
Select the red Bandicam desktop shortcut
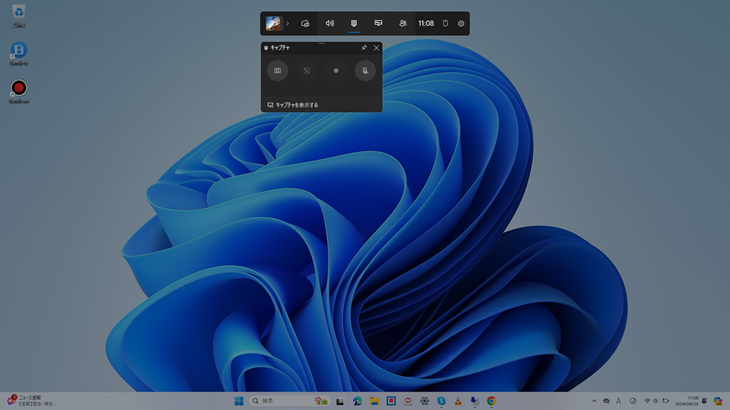19,91
